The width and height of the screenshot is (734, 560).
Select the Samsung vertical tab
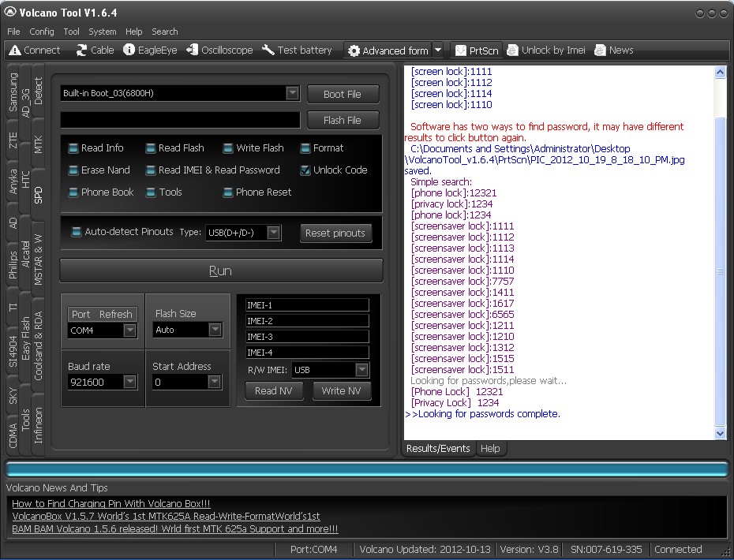13,91
